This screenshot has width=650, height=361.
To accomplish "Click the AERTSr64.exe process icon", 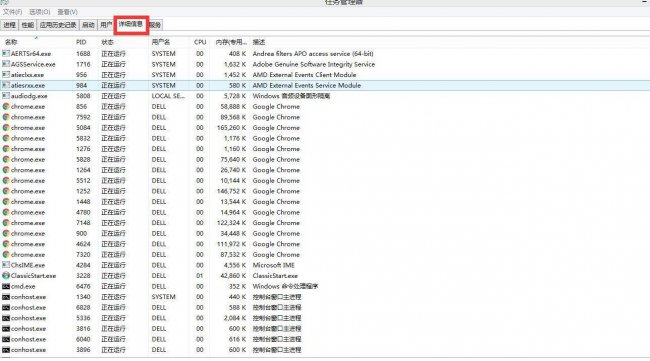I will [6, 53].
